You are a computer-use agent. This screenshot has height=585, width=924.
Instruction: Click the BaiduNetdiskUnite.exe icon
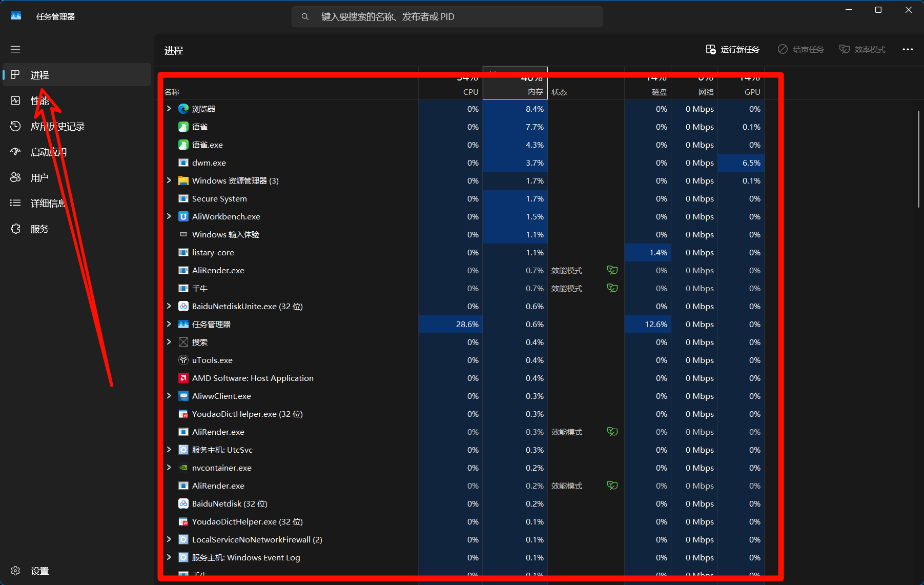pyautogui.click(x=183, y=306)
